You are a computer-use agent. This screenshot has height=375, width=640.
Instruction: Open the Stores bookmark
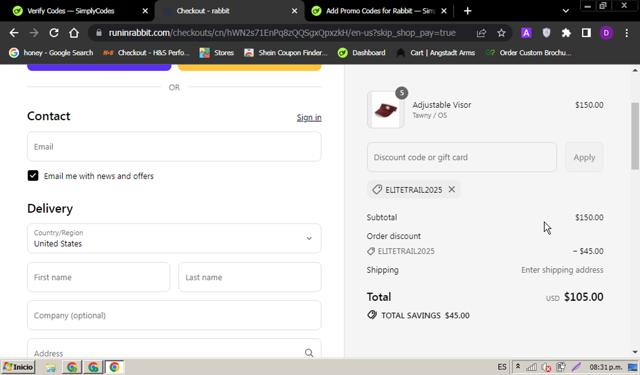(217, 53)
